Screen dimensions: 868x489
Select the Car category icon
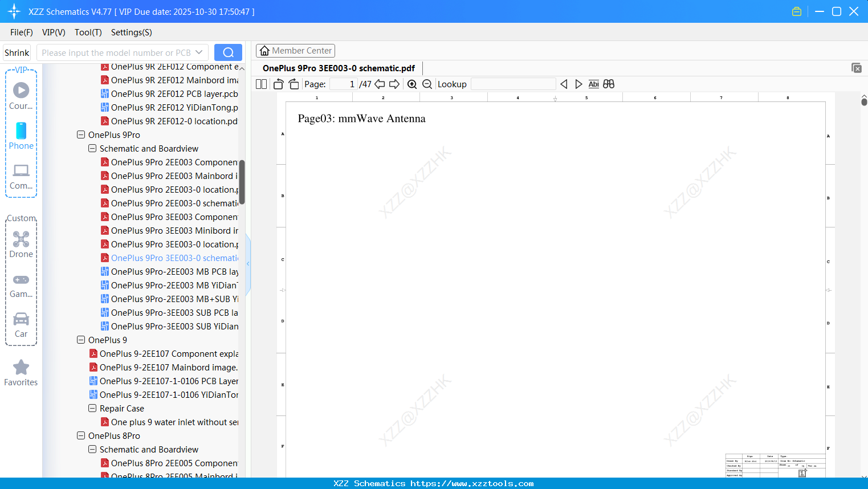coord(21,325)
